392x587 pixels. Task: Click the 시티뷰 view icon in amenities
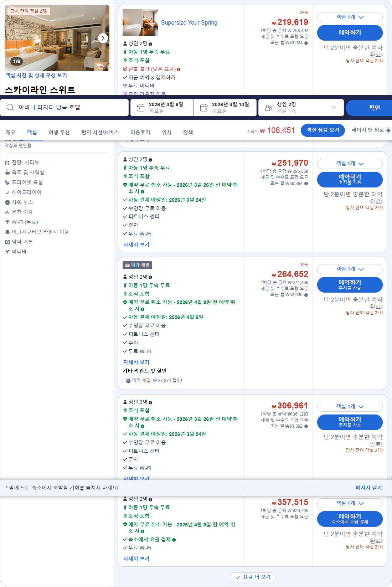(x=7, y=163)
